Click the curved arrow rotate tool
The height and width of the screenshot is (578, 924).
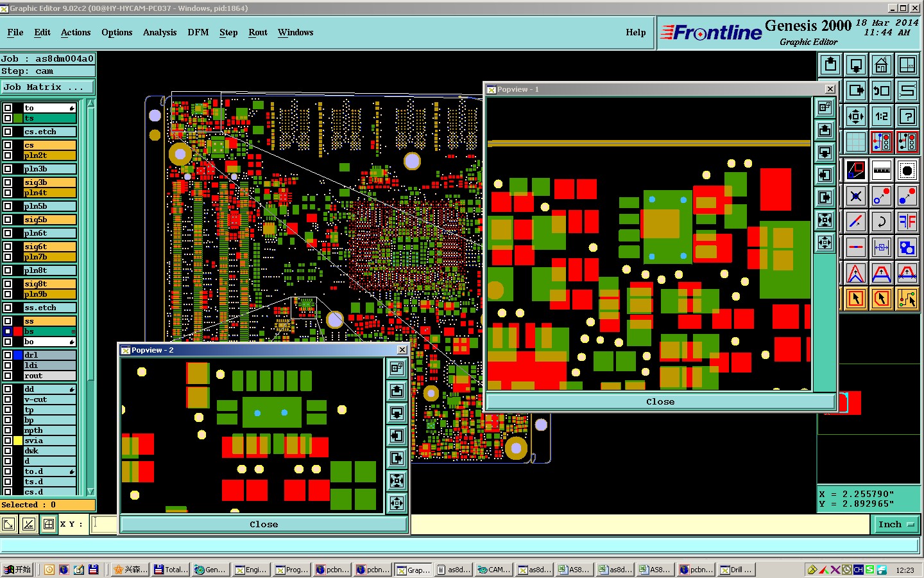click(882, 222)
